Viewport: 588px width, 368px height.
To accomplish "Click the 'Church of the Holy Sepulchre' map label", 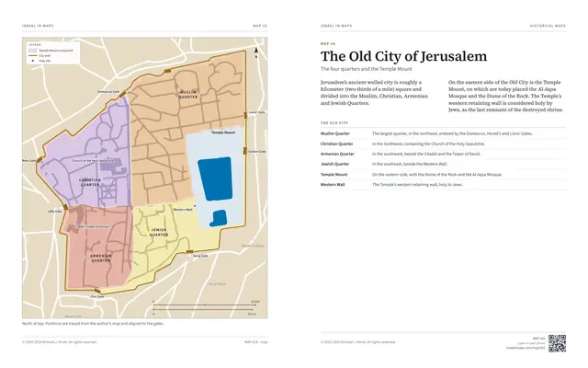I will point(93,161).
